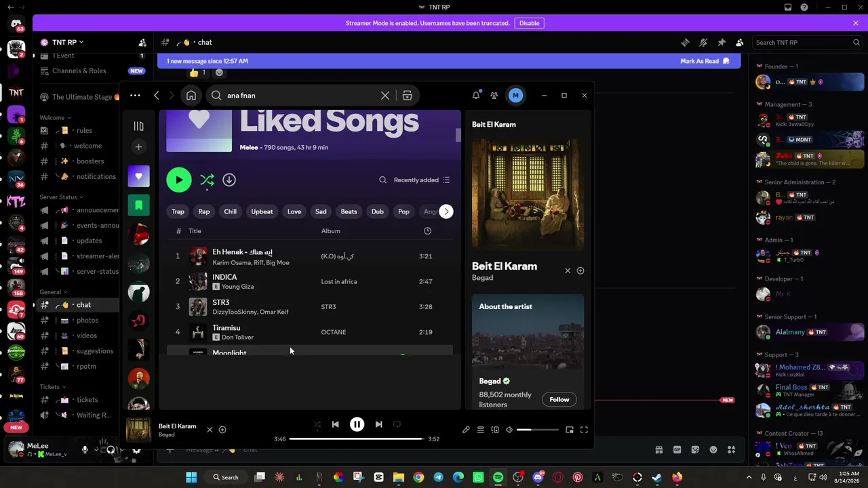Open Spotify three-dots menu

[x=135, y=96]
